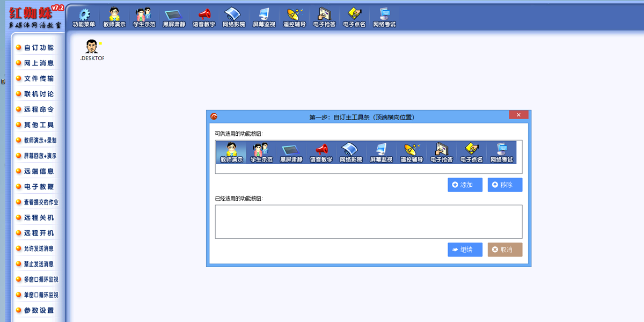Open 参数设置 in the sidebar menu
Screen dimensions: 644x322
coord(35,310)
